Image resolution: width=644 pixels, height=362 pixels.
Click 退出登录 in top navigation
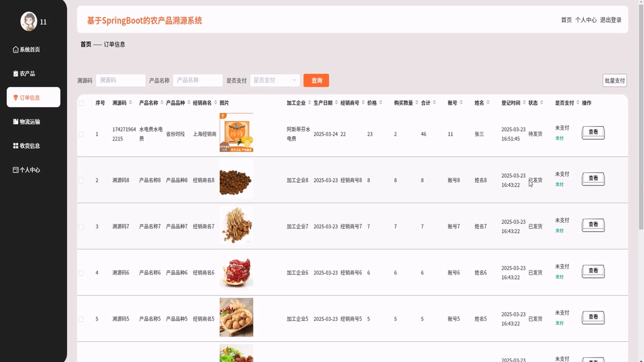611,20
